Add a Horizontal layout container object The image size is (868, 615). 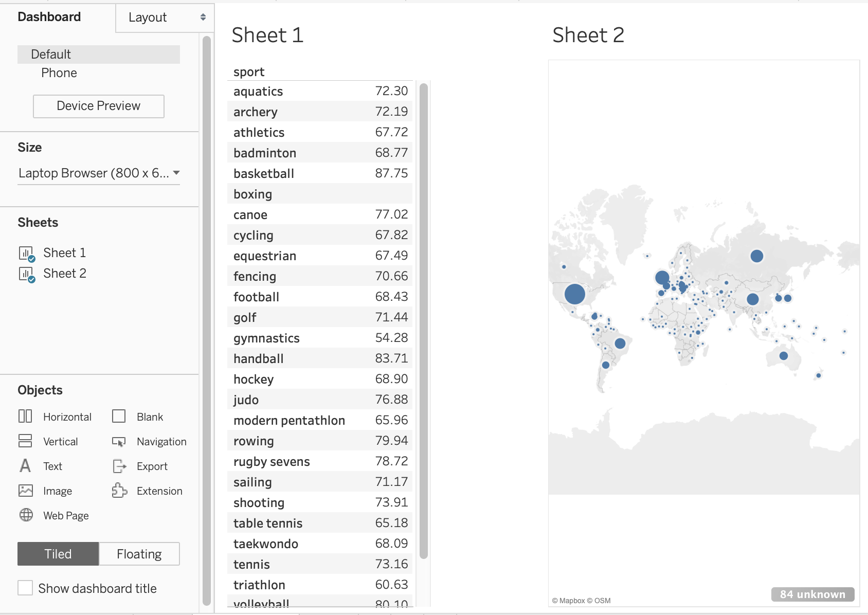(x=25, y=417)
